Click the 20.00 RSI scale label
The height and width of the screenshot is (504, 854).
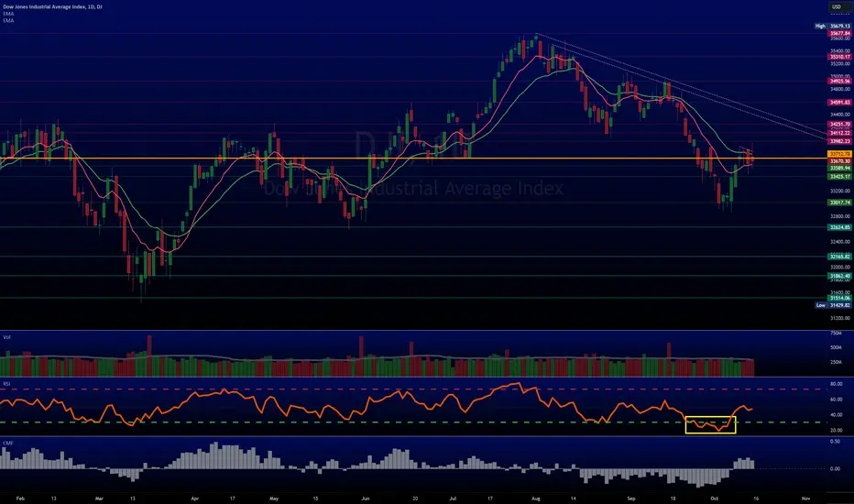836,431
